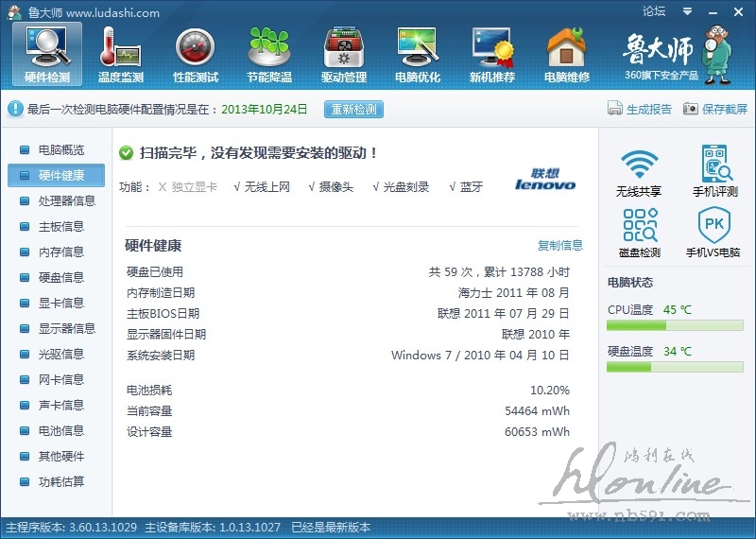Click the 性能测试 performance test gauge icon

(195, 53)
